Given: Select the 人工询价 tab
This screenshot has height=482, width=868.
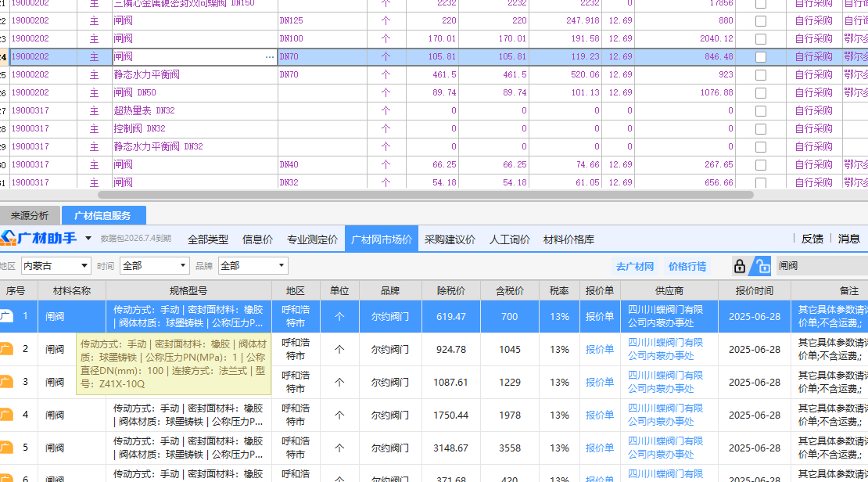Looking at the screenshot, I should [x=510, y=239].
